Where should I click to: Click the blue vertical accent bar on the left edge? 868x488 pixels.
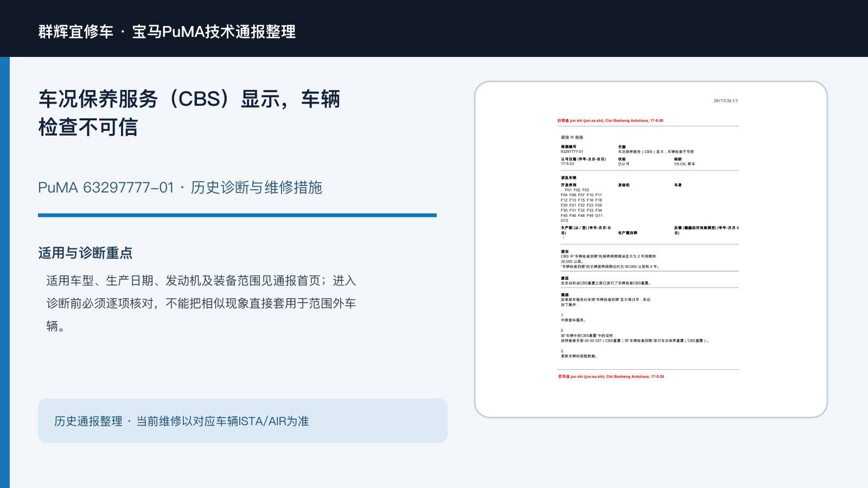5,272
